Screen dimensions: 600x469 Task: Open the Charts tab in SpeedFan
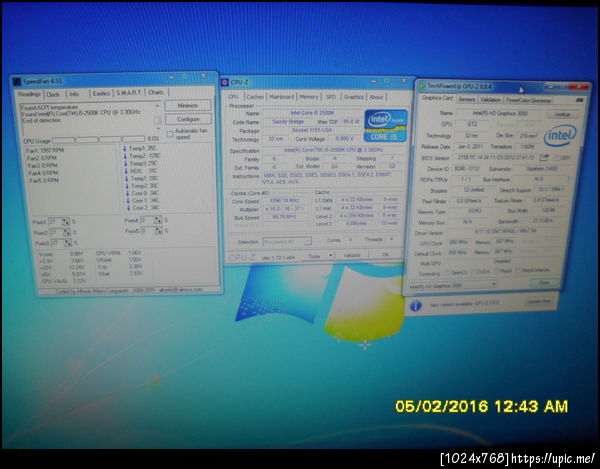[156, 93]
